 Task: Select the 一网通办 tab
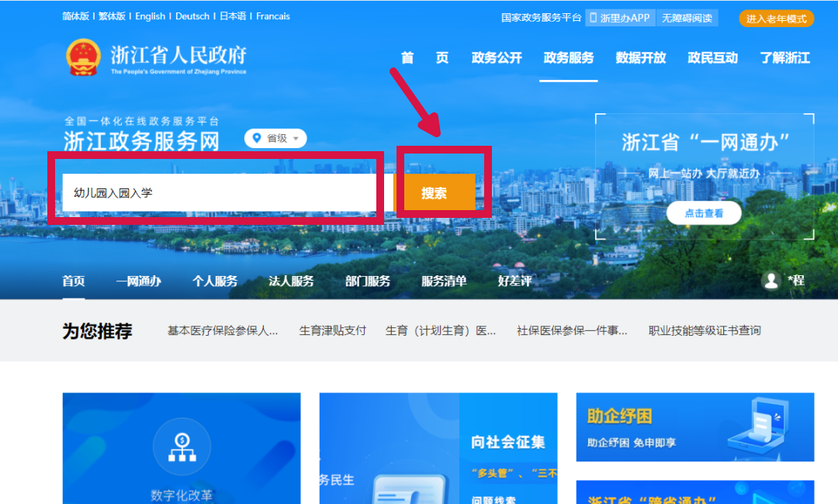[138, 281]
